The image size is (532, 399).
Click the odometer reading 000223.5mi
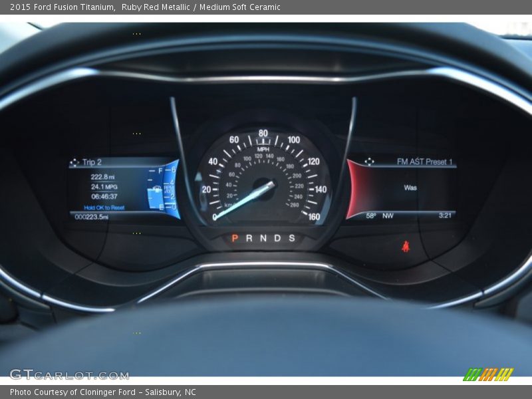click(x=92, y=217)
